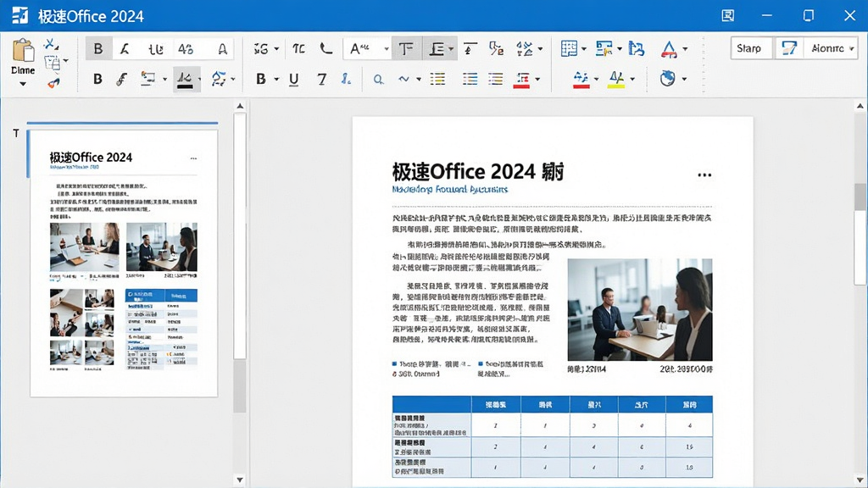868x488 pixels.
Task: Open the dropdown arrow beside the 5G icon
Action: (x=276, y=49)
